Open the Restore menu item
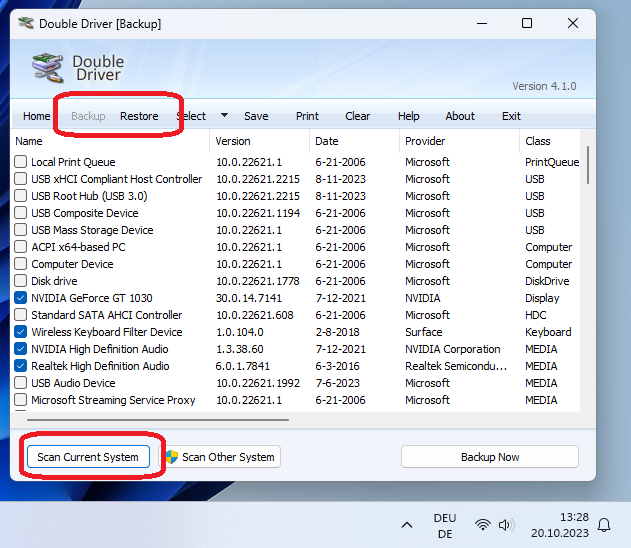Screen dimensions: 631x548 139,116
